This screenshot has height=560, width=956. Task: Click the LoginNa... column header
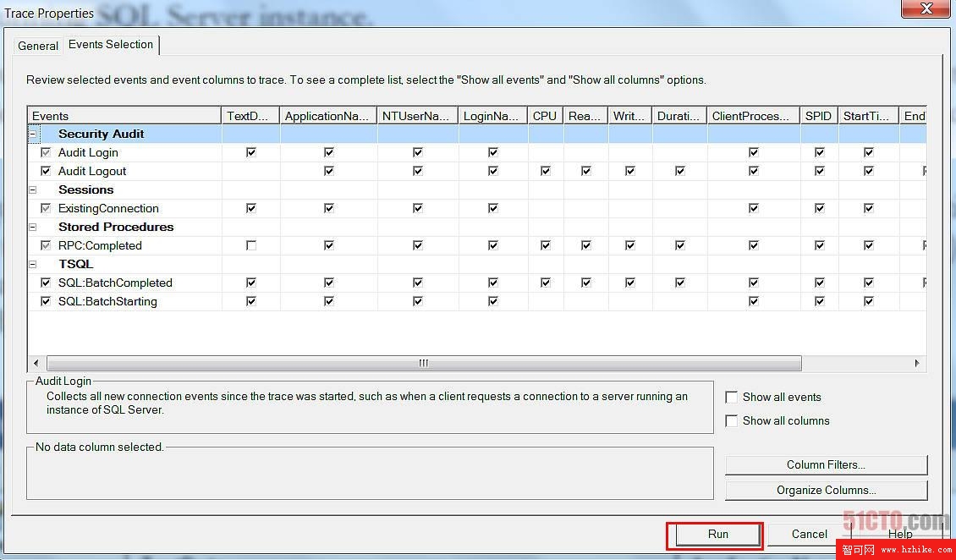493,116
